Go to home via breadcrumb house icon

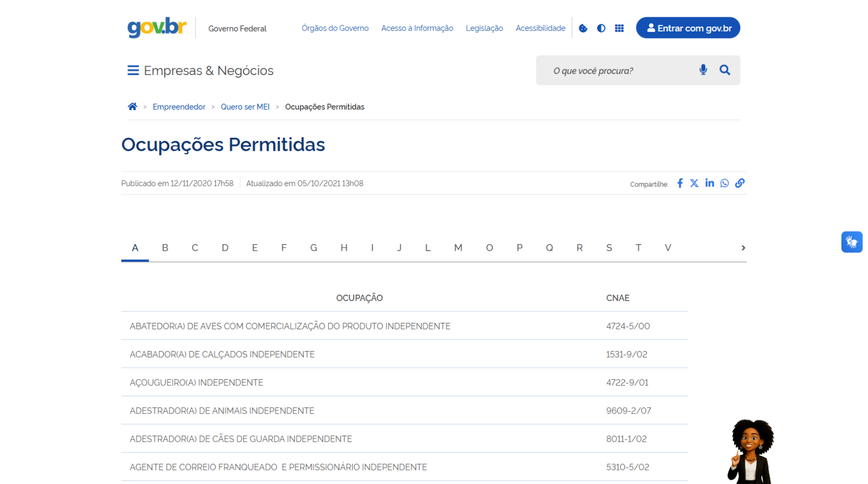[x=132, y=106]
